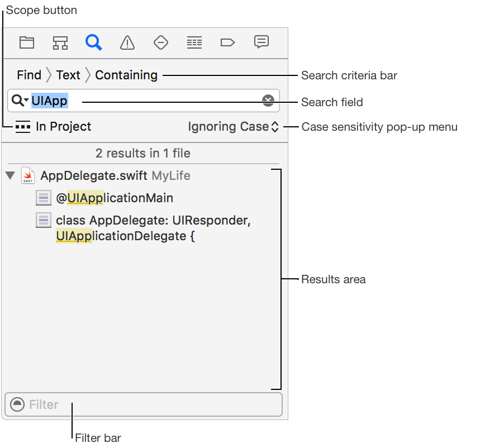
Task: Select the Find navigator magnifier icon
Action: (x=93, y=42)
